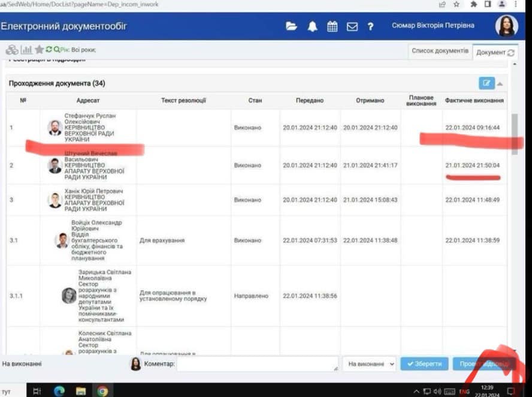Open the folder icon in header
532x397 pixels.
coord(291,26)
